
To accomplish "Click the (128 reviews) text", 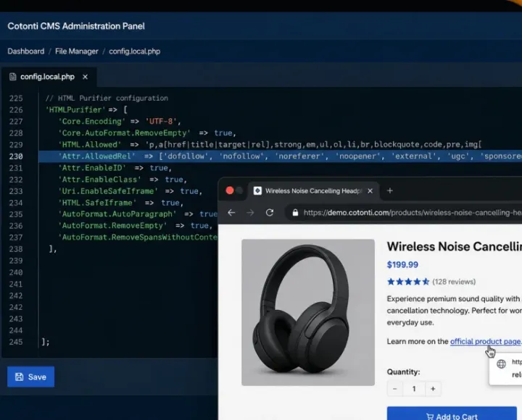I will [x=454, y=282].
